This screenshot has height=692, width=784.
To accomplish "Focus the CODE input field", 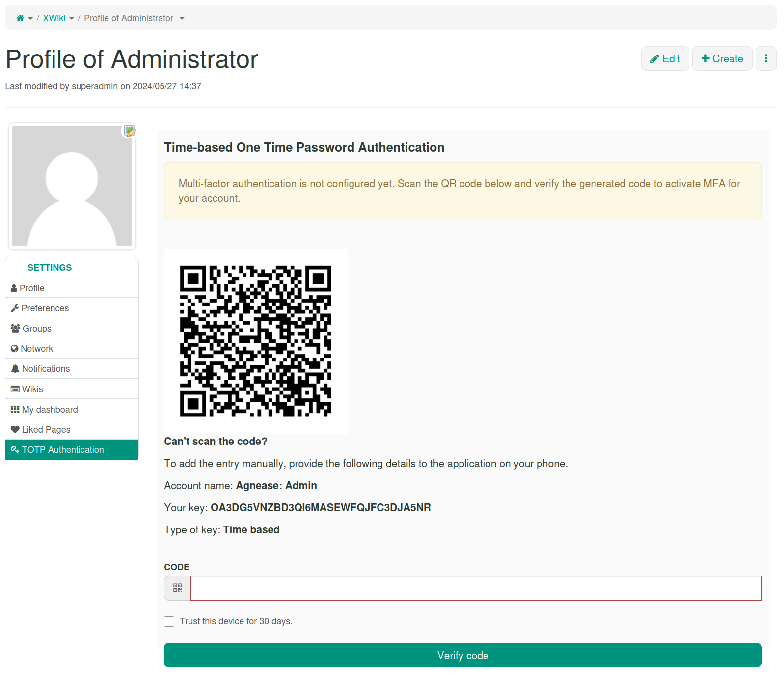I will (476, 588).
